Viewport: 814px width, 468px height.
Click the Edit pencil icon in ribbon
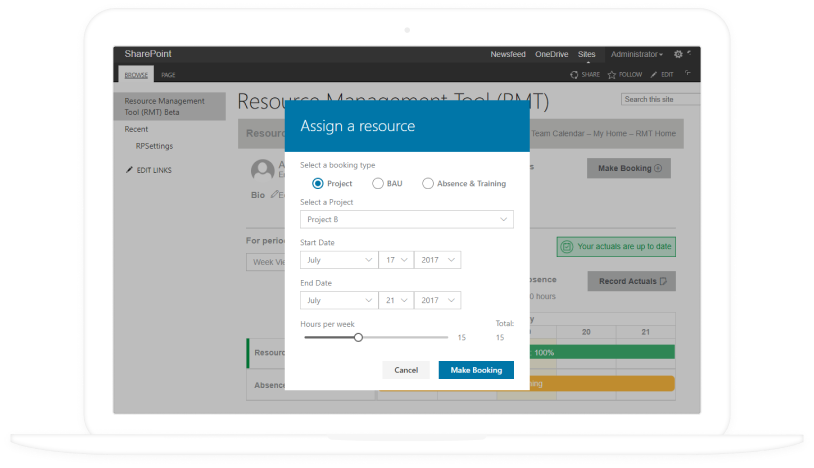click(654, 75)
